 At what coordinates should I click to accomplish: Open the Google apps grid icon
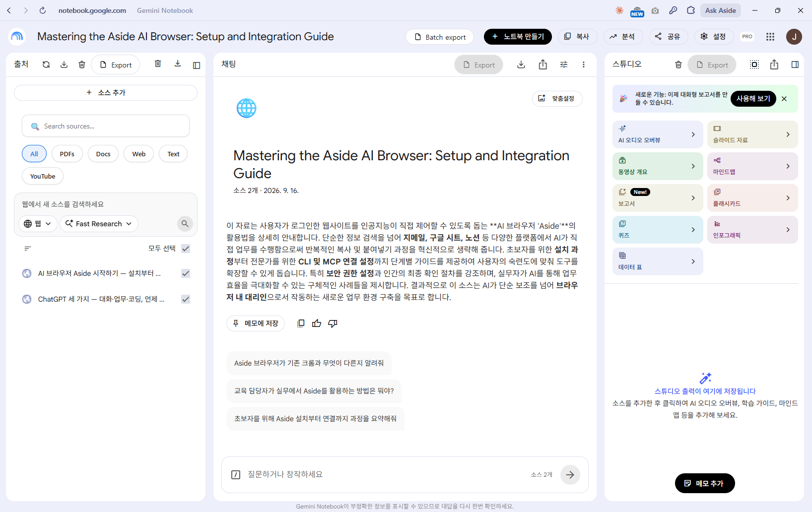(x=770, y=37)
